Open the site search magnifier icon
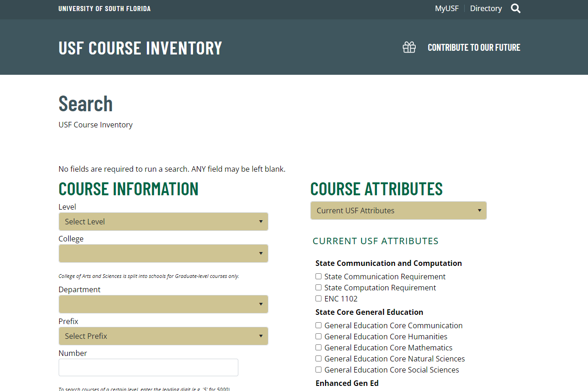588x391 pixels. click(x=515, y=8)
